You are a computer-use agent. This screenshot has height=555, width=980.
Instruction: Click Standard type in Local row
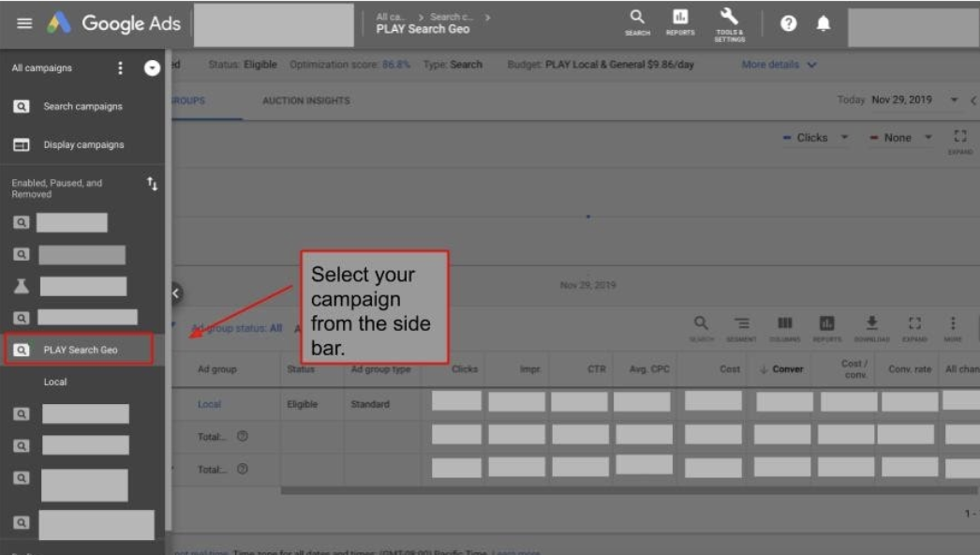(370, 404)
